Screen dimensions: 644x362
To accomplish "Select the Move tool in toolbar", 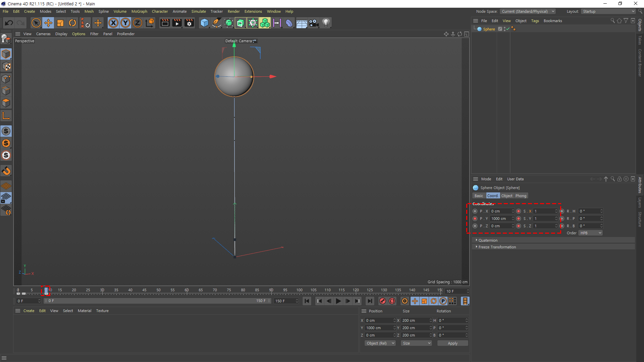I will [x=48, y=23].
